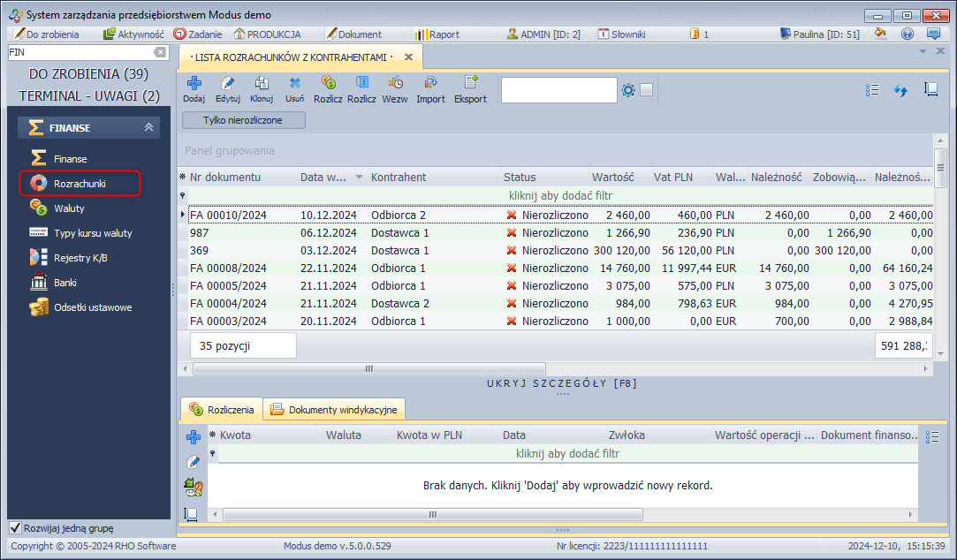The width and height of the screenshot is (957, 560).
Task: Open Banki in the sidebar
Action: coord(65,283)
